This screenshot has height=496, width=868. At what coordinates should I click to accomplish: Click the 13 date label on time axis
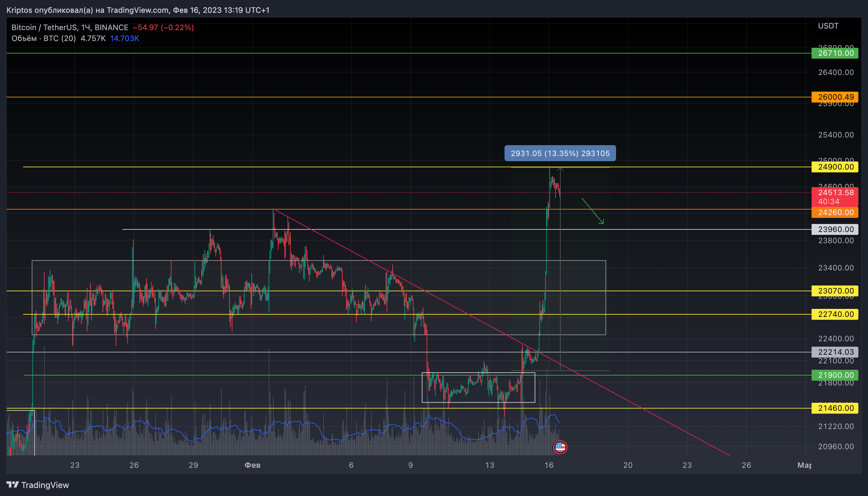pyautogui.click(x=489, y=465)
